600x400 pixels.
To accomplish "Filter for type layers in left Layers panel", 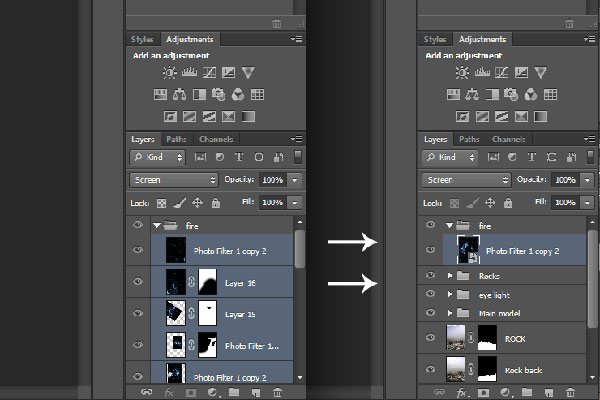I will (239, 157).
